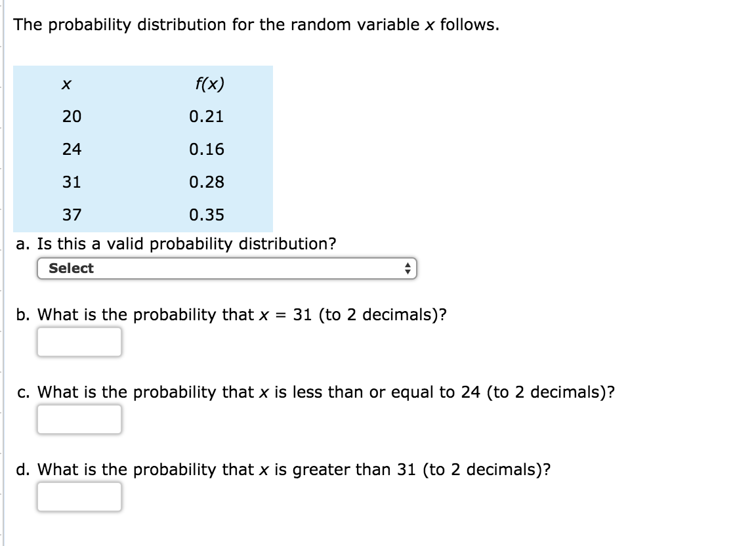Click the answer box under question c

pyautogui.click(x=79, y=419)
